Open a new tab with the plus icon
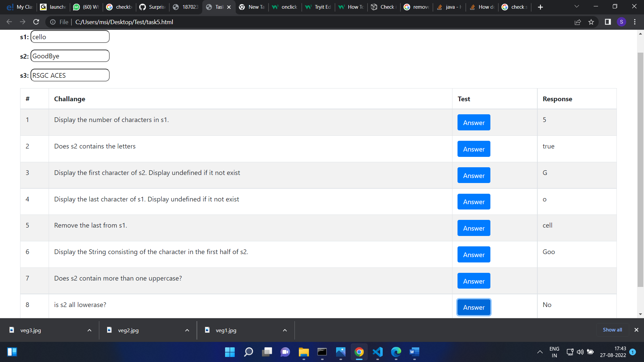Image resolution: width=644 pixels, height=362 pixels. 540,7
